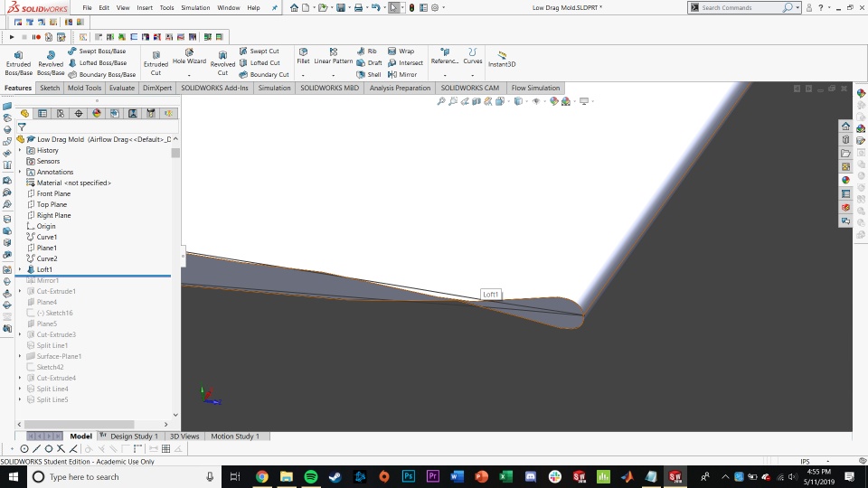Click the filter icon in feature tree
Viewport: 868px width, 488px height.
pyautogui.click(x=22, y=127)
